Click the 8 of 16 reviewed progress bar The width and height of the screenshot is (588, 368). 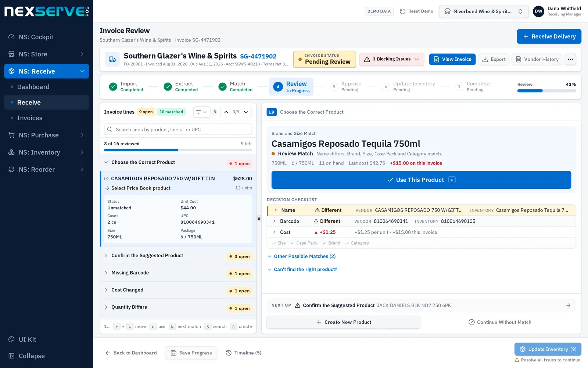pos(178,150)
